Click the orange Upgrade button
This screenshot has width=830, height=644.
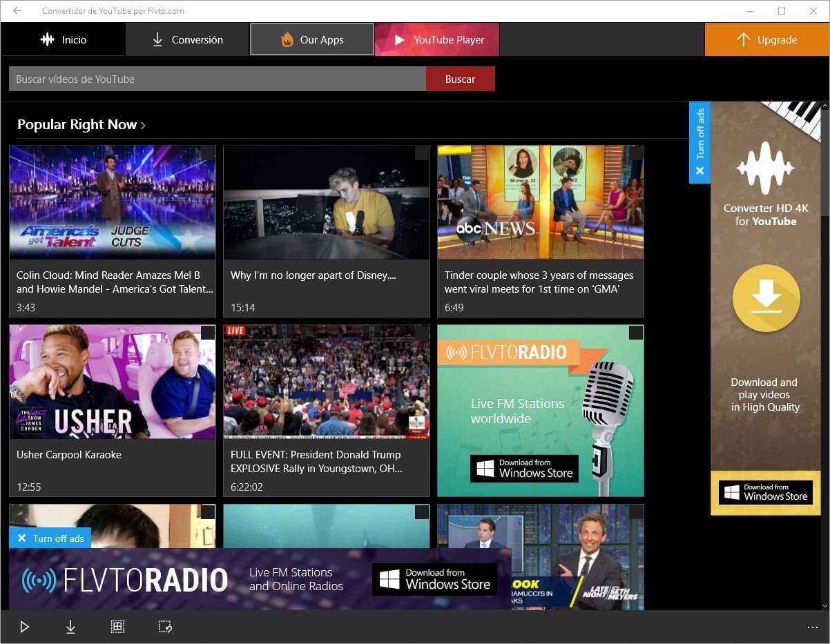(767, 39)
